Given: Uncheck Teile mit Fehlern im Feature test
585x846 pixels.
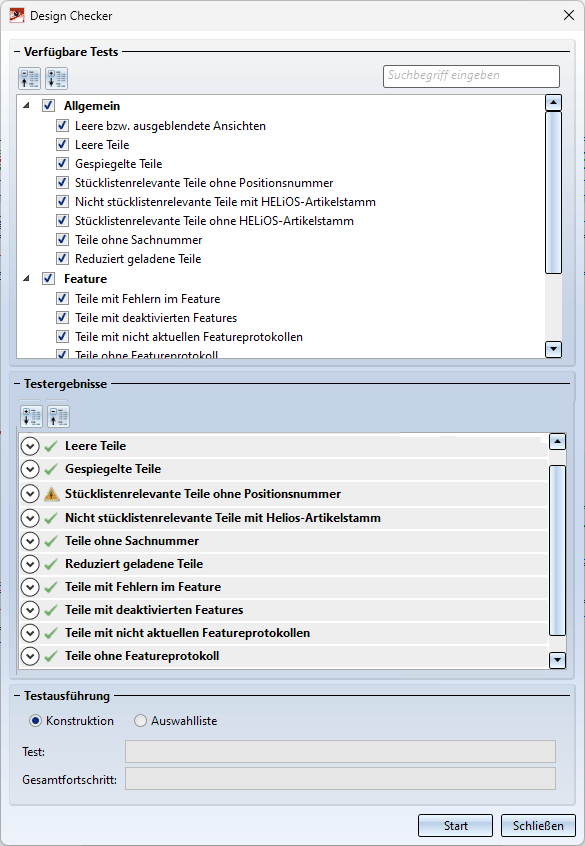Looking at the screenshot, I should click(63, 298).
